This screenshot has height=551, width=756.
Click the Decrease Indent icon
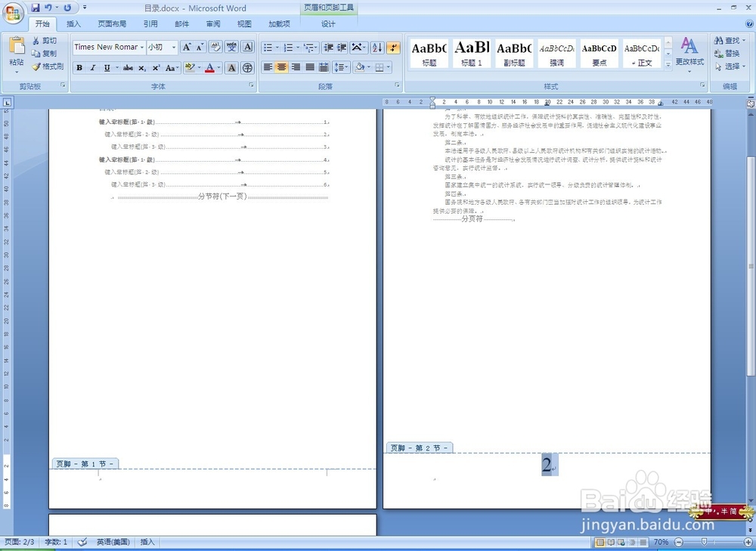point(328,48)
